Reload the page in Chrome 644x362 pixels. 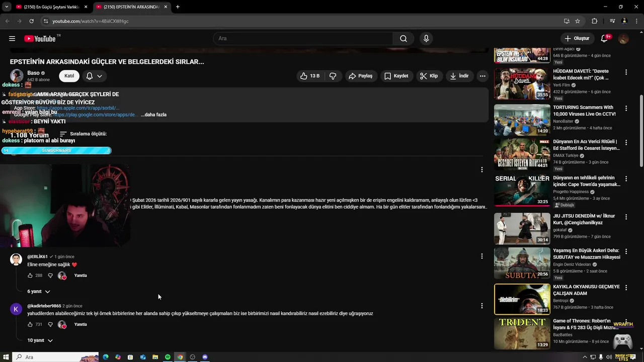point(31,21)
